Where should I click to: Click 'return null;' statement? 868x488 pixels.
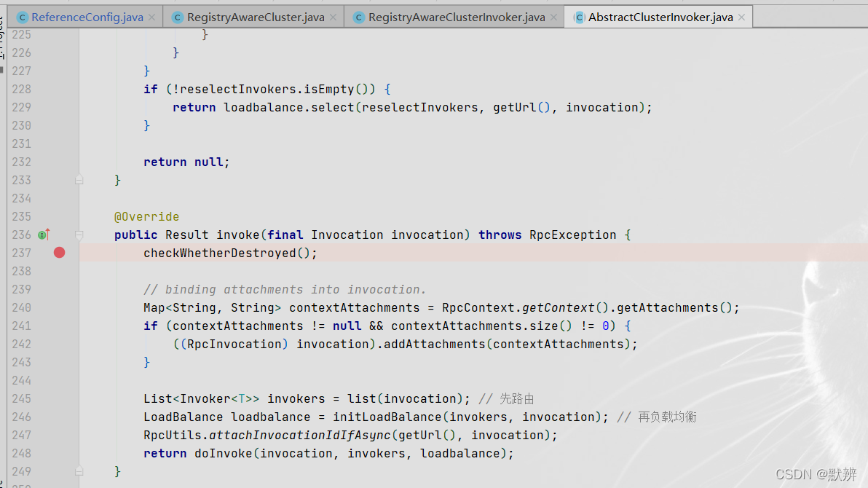click(186, 162)
